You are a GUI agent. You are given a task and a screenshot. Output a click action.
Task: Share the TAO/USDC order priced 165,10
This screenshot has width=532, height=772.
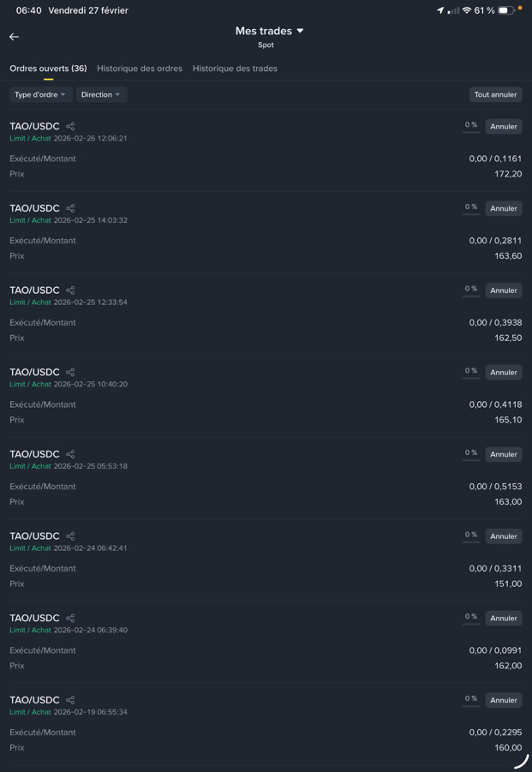[x=70, y=373]
